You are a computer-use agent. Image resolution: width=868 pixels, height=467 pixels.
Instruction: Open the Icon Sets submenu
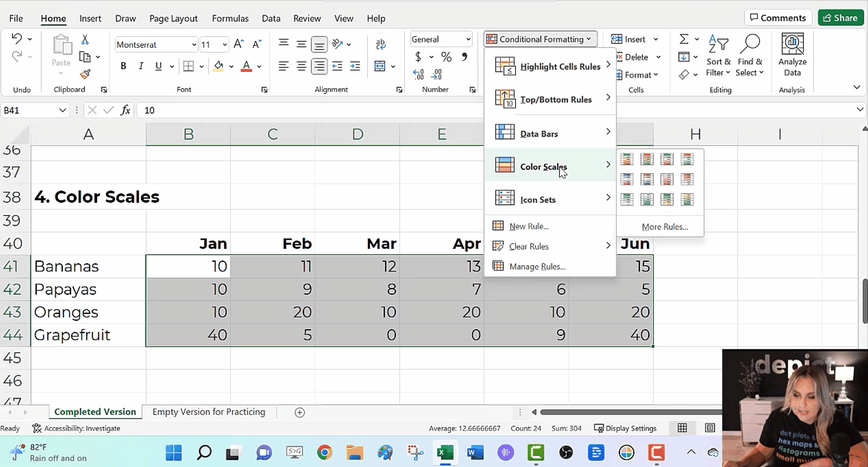tap(550, 199)
